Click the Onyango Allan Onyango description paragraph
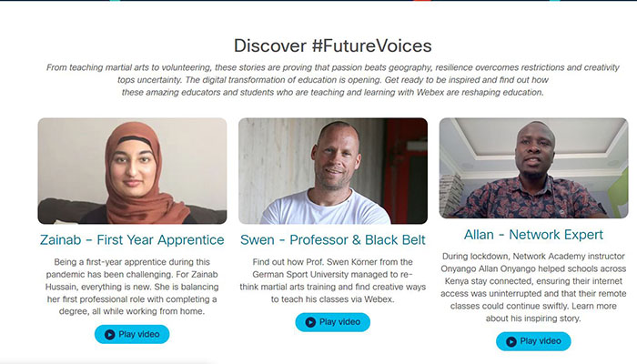The height and width of the screenshot is (364, 637). click(533, 288)
